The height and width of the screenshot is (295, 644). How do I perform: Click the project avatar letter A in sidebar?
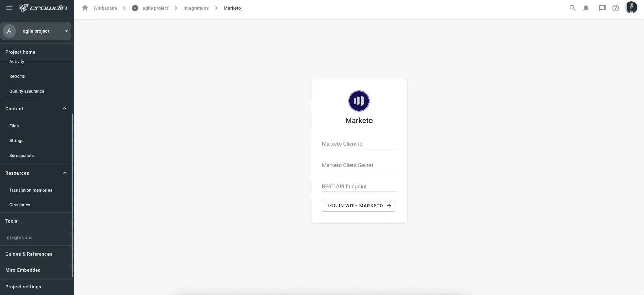click(x=9, y=31)
